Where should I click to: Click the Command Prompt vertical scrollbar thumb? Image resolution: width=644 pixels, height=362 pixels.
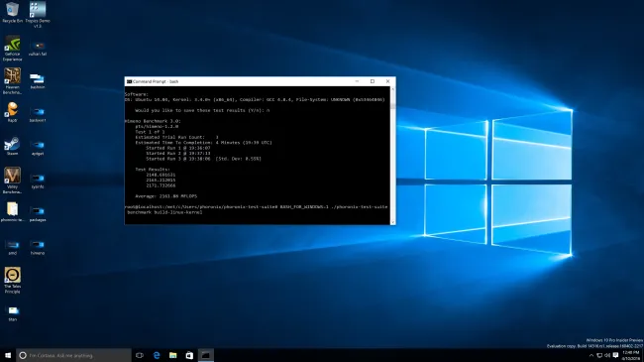tap(393, 106)
